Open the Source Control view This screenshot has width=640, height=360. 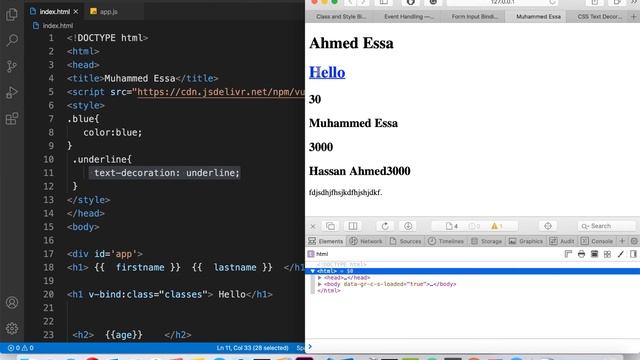coord(12,66)
